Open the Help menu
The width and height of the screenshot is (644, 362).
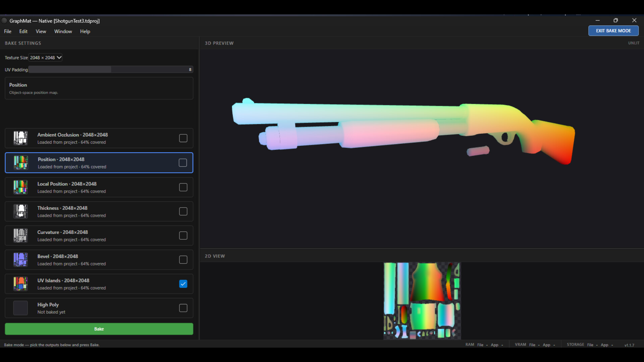point(85,31)
